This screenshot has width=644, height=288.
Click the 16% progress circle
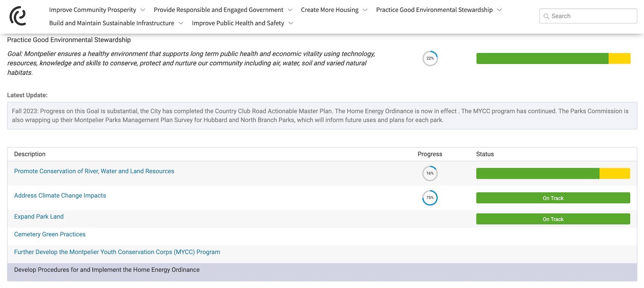pos(430,173)
